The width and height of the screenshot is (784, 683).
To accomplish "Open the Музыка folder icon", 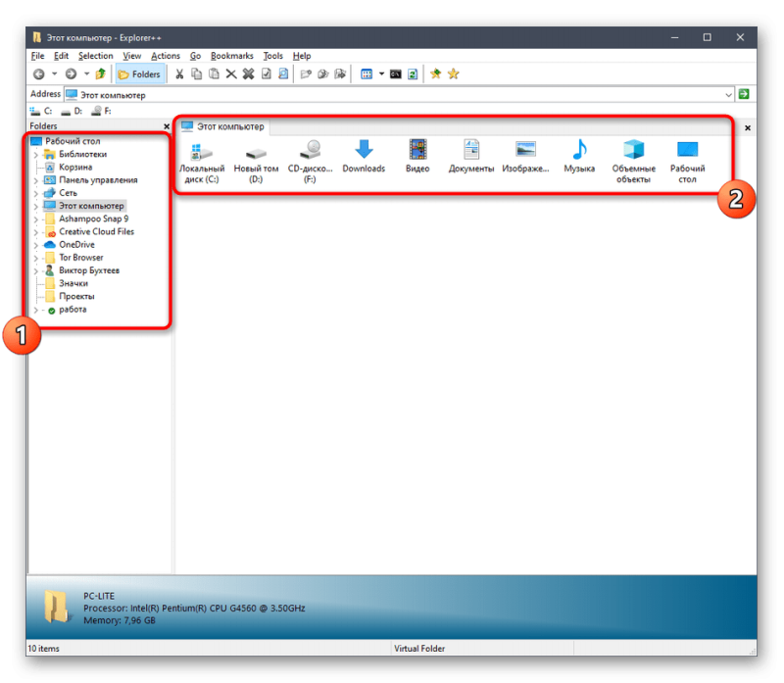I will [579, 157].
